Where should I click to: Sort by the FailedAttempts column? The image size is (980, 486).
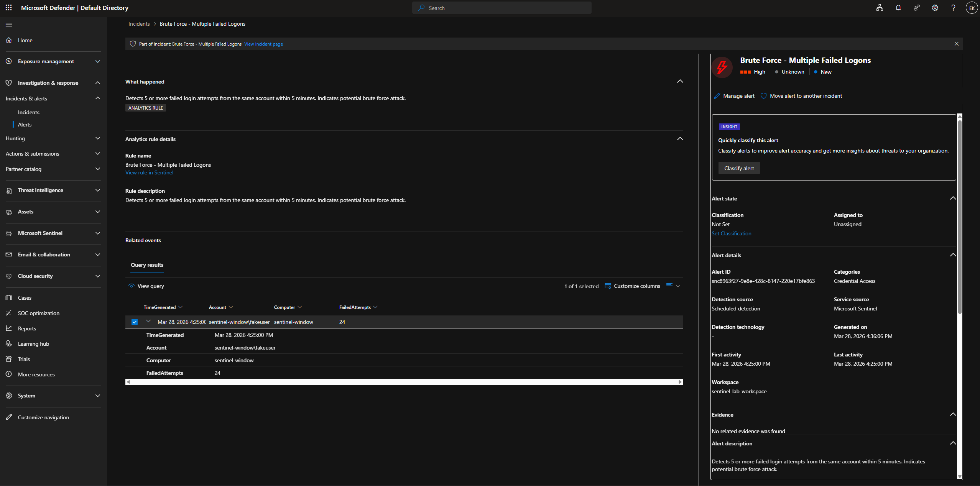[355, 307]
